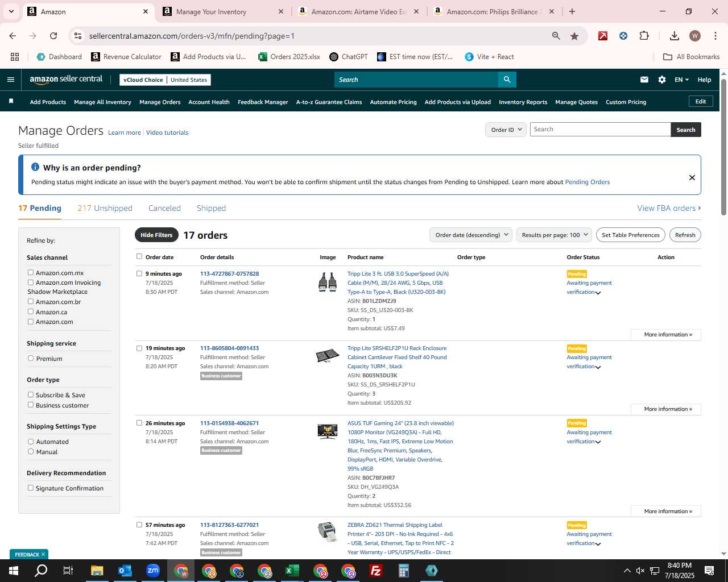The height and width of the screenshot is (582, 728).
Task: Open the Chrome three-dot menu
Action: click(x=715, y=36)
